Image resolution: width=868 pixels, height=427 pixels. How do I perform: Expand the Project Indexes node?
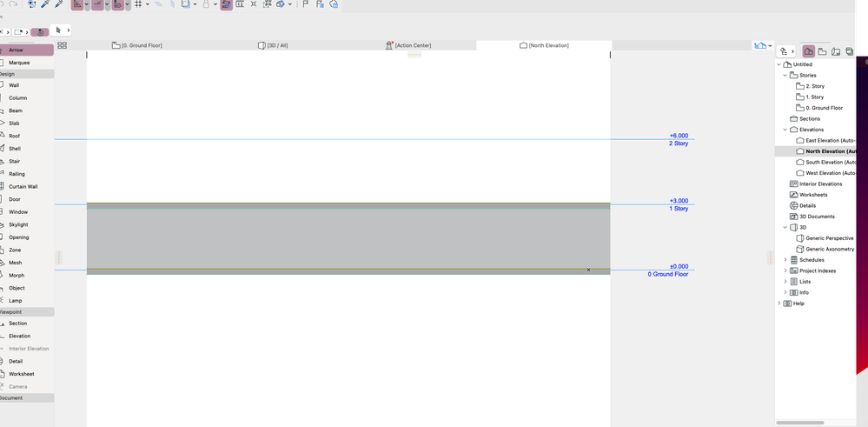pyautogui.click(x=785, y=270)
